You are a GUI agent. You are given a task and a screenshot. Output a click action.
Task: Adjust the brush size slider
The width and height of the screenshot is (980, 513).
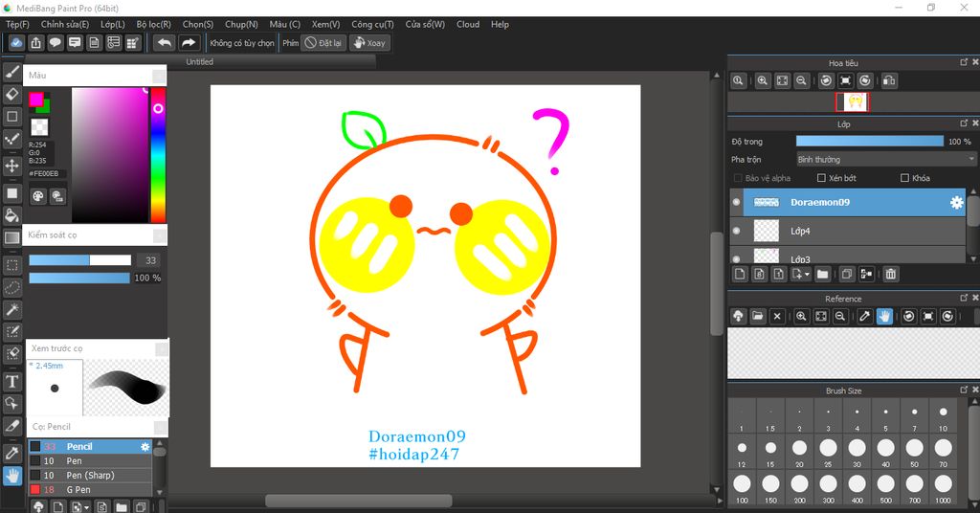tap(80, 260)
